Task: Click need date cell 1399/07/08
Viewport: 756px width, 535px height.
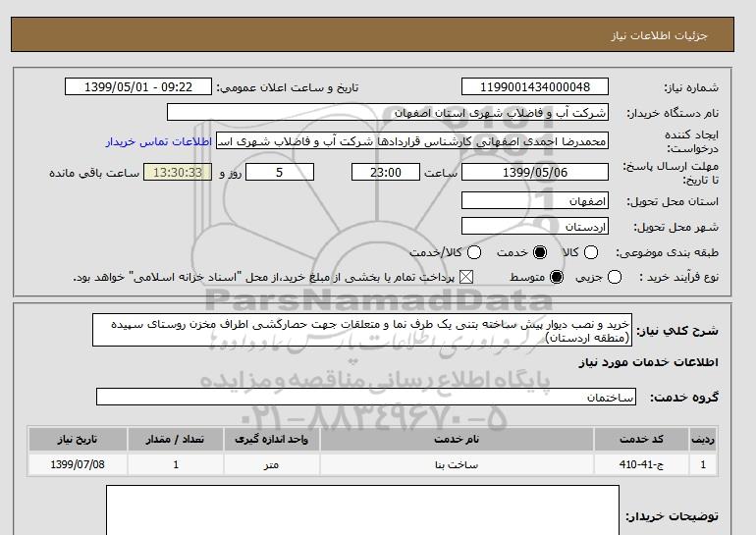Action: (x=78, y=464)
